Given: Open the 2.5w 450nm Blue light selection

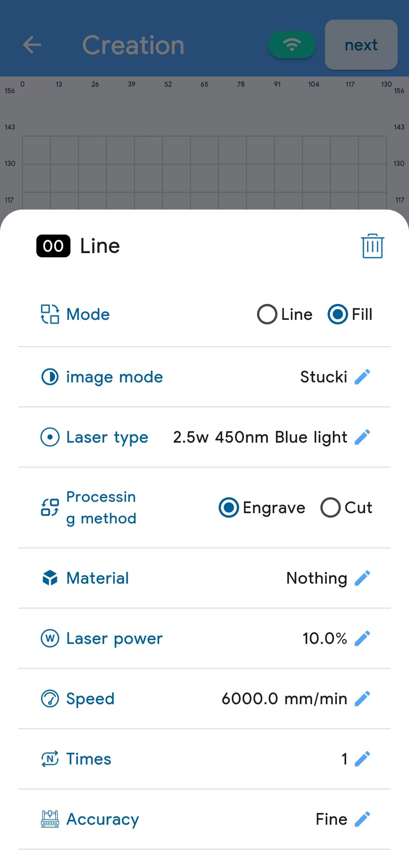Looking at the screenshot, I should click(x=260, y=437).
